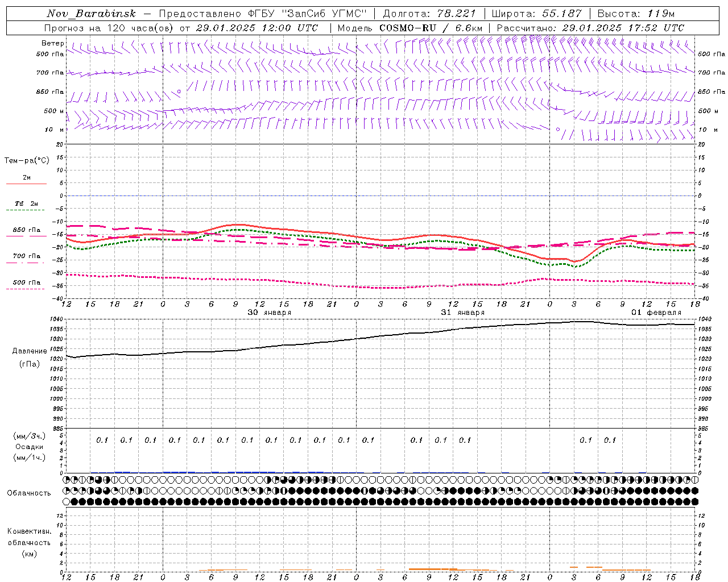Select the latitude value "Широта: 55.187"
Image resolution: width=728 pixels, height=582 pixels.
click(x=536, y=14)
